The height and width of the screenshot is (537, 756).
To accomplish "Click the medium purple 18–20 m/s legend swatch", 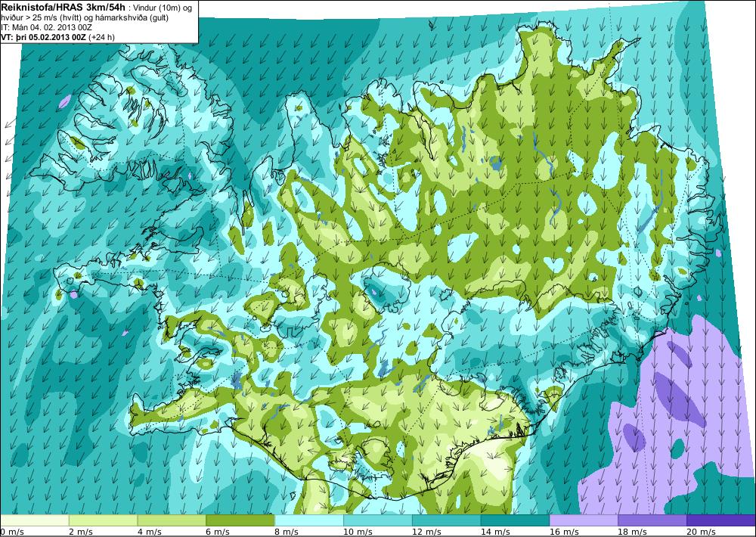I will 652,520.
